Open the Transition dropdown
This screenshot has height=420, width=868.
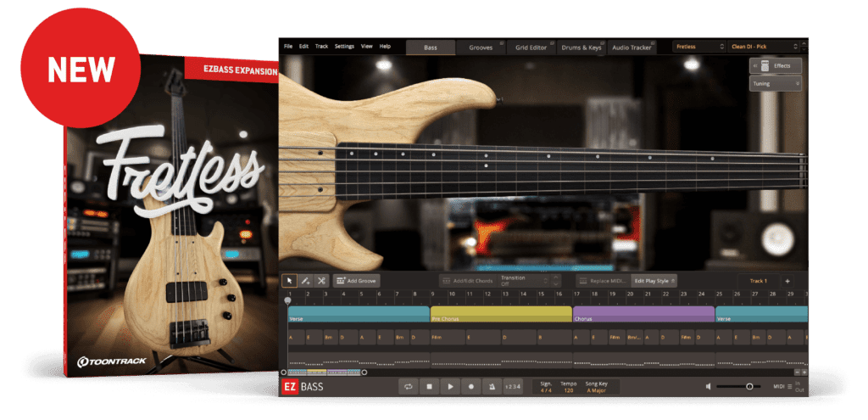coord(524,281)
